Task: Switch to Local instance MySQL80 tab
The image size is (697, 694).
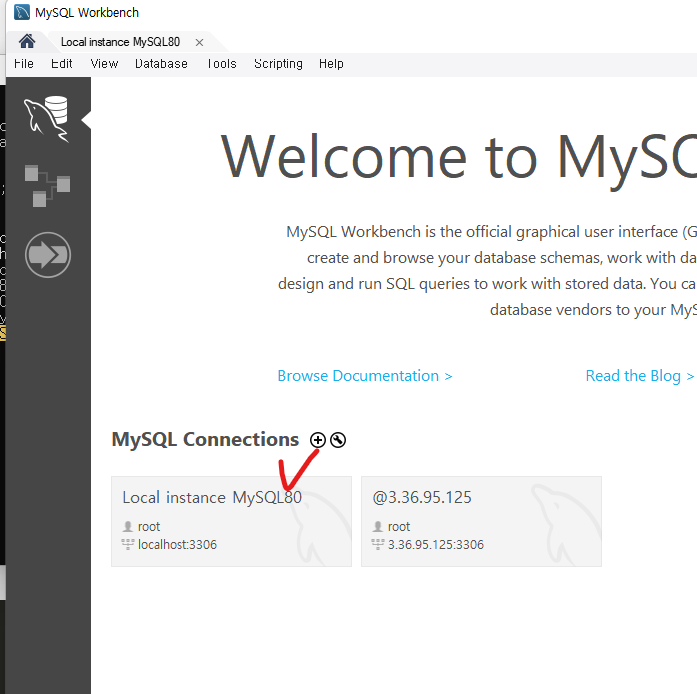Action: (120, 42)
